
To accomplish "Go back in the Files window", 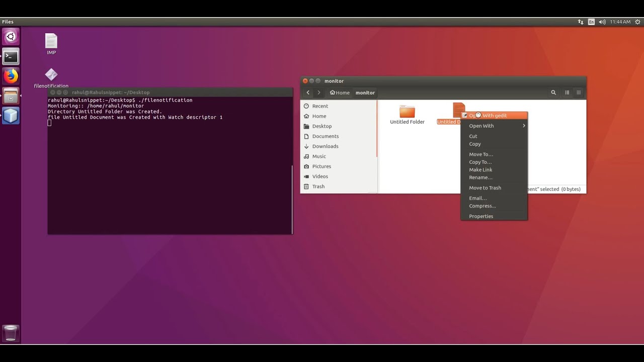I will [x=308, y=93].
